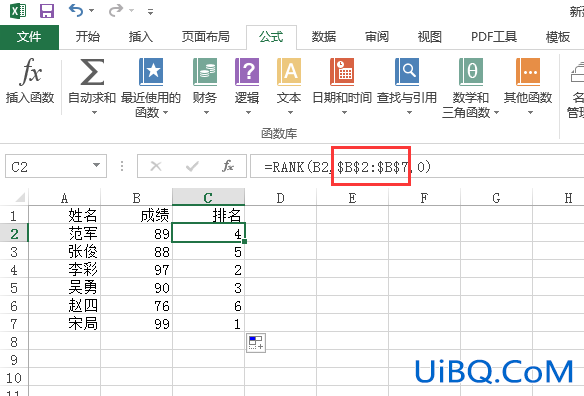
Task: Select column A header
Action: (x=64, y=197)
